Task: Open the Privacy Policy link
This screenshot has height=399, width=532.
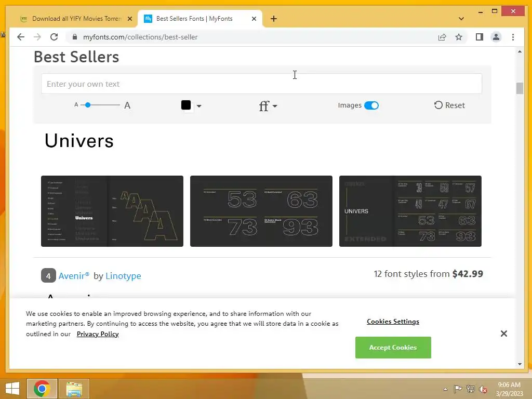Action: click(98, 334)
